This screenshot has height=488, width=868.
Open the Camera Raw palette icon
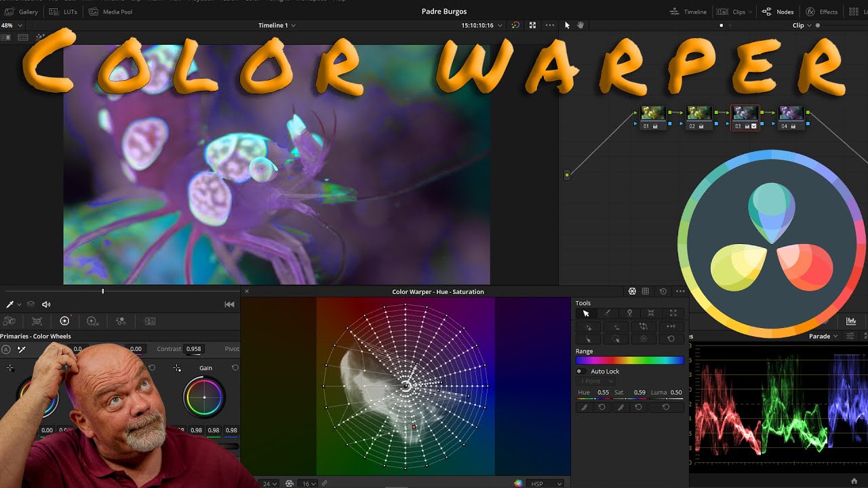pos(9,321)
